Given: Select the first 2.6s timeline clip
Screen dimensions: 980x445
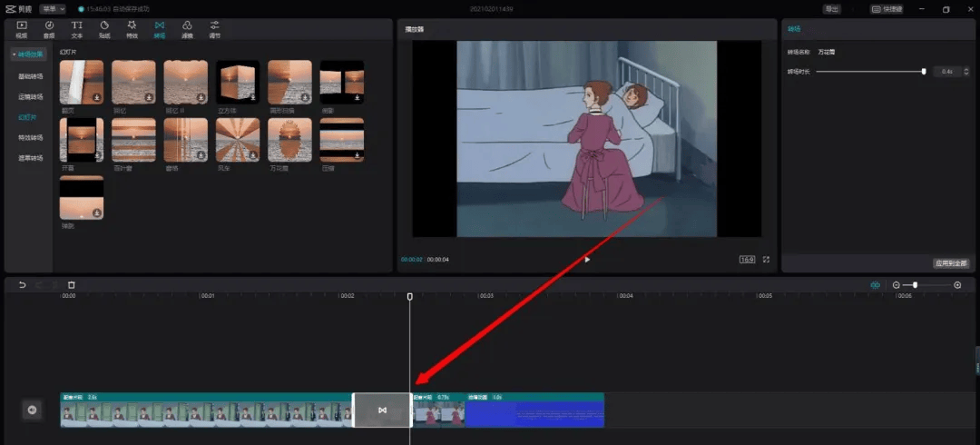Looking at the screenshot, I should pos(206,410).
